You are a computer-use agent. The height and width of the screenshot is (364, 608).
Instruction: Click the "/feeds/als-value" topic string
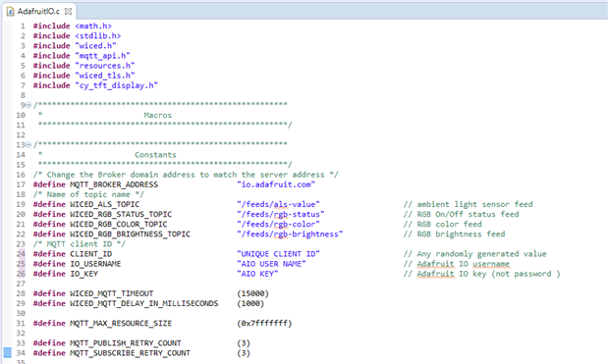278,204
